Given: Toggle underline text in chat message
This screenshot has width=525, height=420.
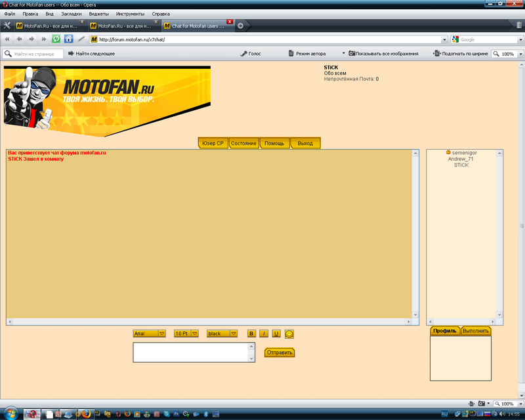Looking at the screenshot, I should 276,333.
